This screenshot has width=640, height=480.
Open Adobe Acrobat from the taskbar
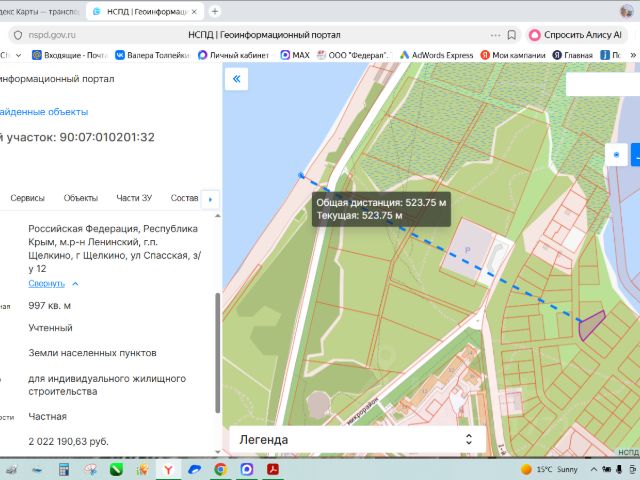(x=273, y=469)
